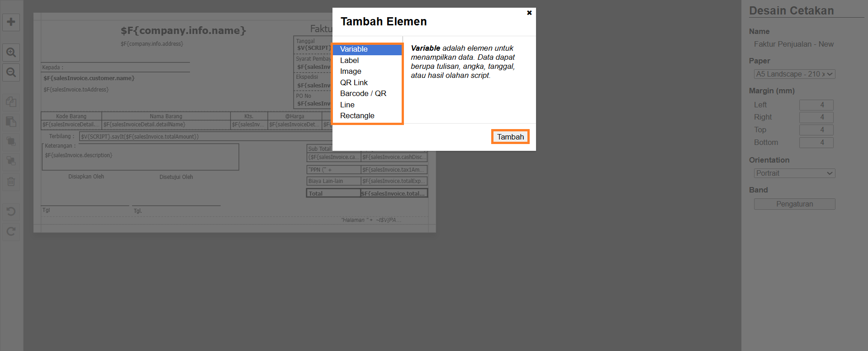Click the zoom out magnifier icon
The width and height of the screenshot is (868, 351).
(x=11, y=72)
